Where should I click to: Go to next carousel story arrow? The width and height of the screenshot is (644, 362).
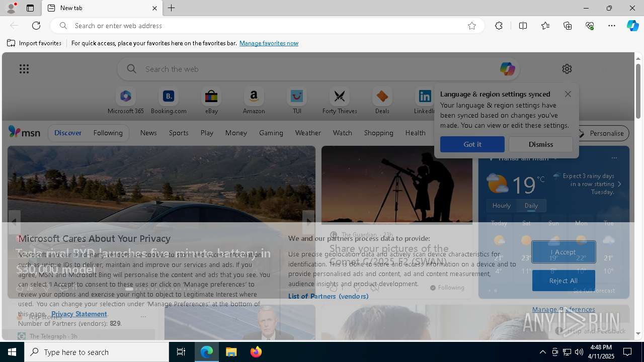[308, 221]
